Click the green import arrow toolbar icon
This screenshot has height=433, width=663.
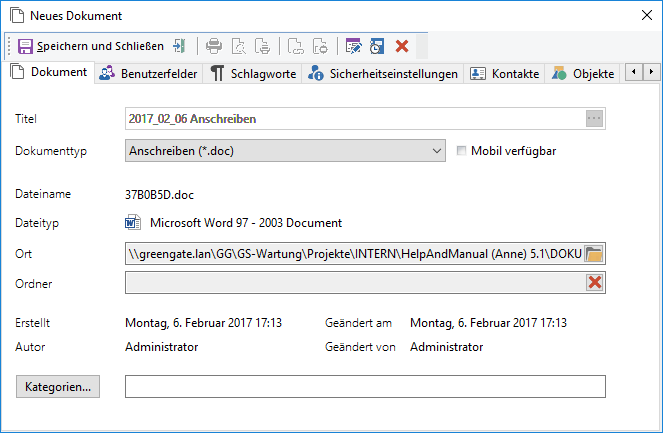click(x=179, y=46)
